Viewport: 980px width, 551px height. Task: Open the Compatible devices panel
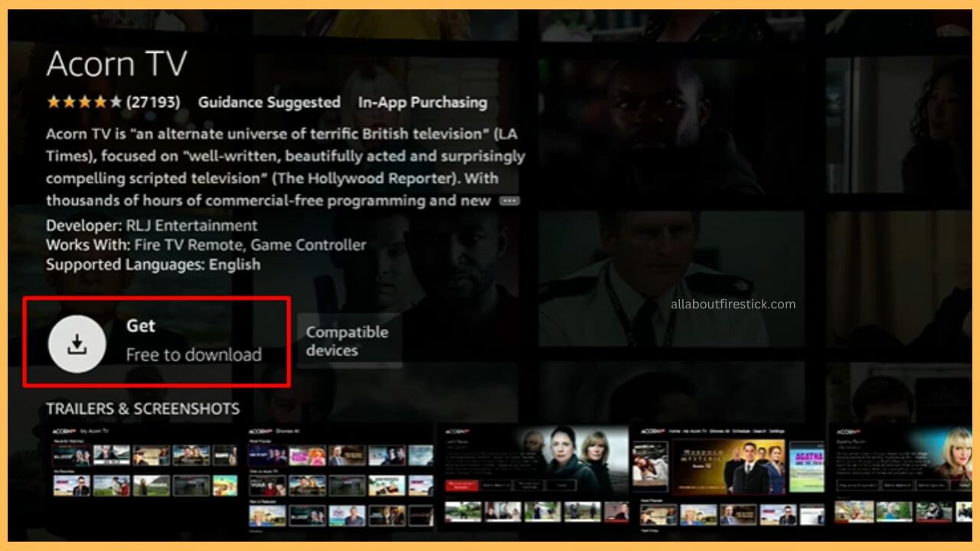click(x=348, y=341)
